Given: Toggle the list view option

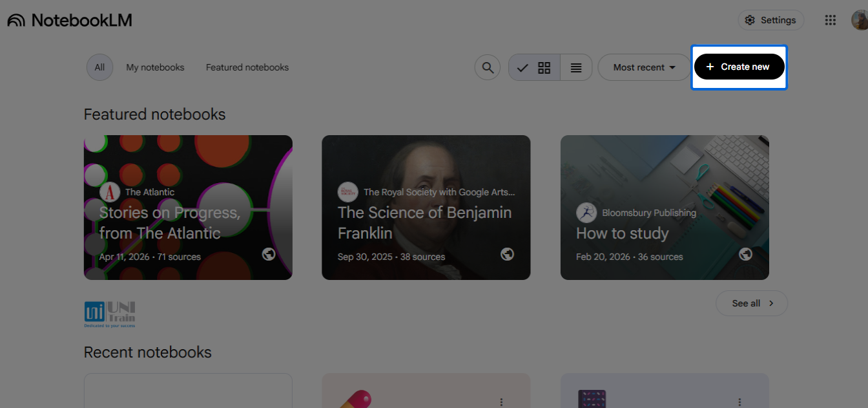Looking at the screenshot, I should pos(576,67).
